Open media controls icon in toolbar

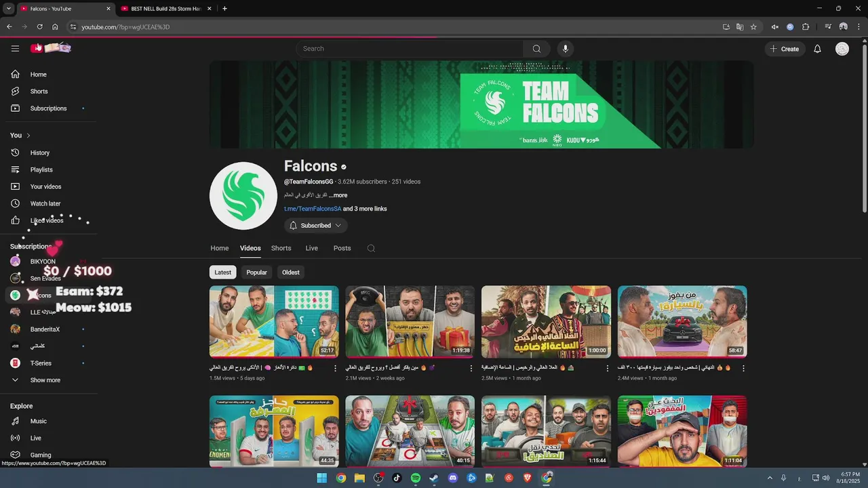[828, 27]
